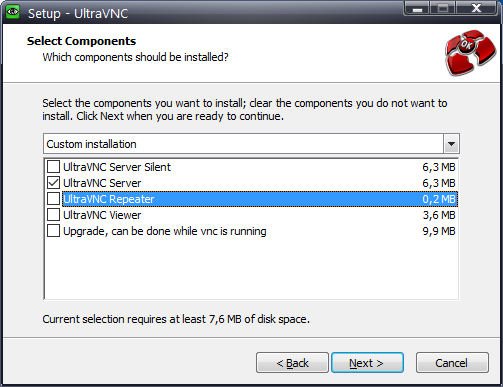
Task: Close the Setup - UltraVNC window
Action: (476, 8)
